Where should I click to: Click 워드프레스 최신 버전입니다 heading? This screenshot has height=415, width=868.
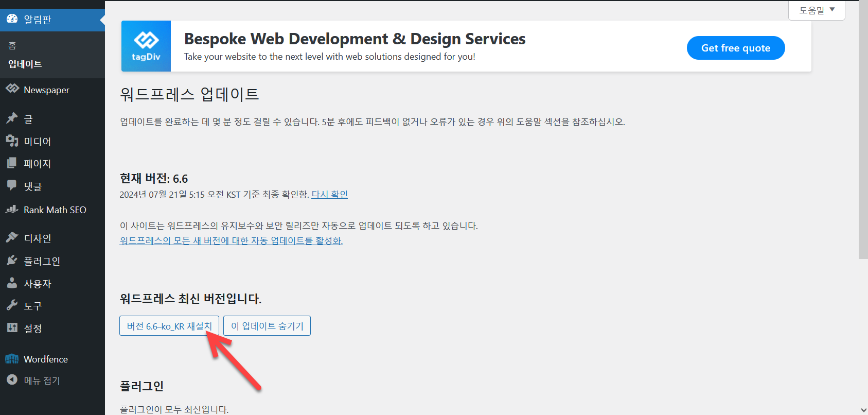coord(190,299)
